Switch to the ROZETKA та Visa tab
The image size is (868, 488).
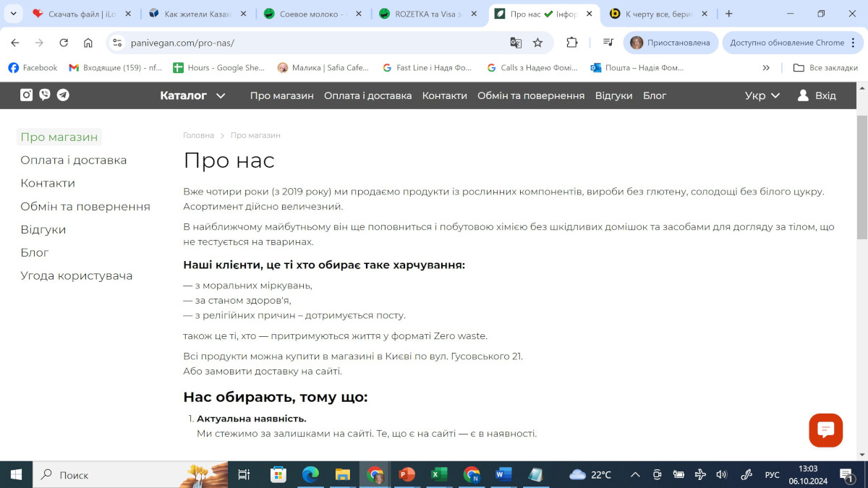(427, 14)
